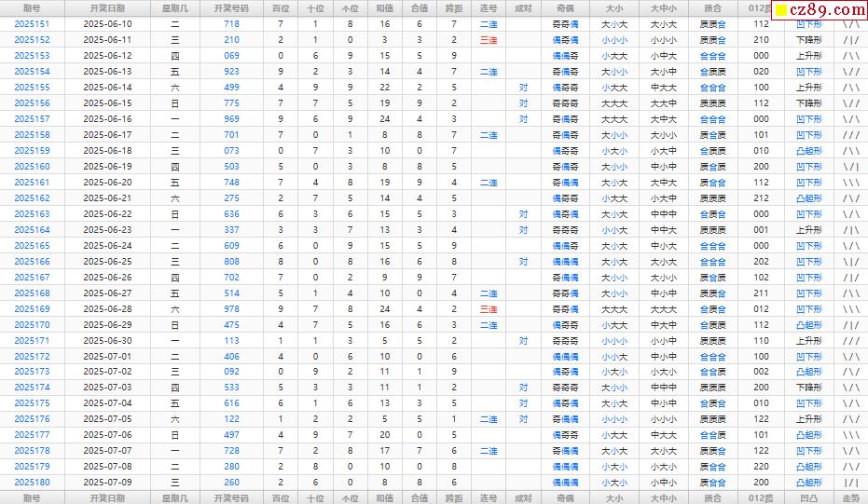
Task: Open issue link 2025160
Action: (32, 167)
